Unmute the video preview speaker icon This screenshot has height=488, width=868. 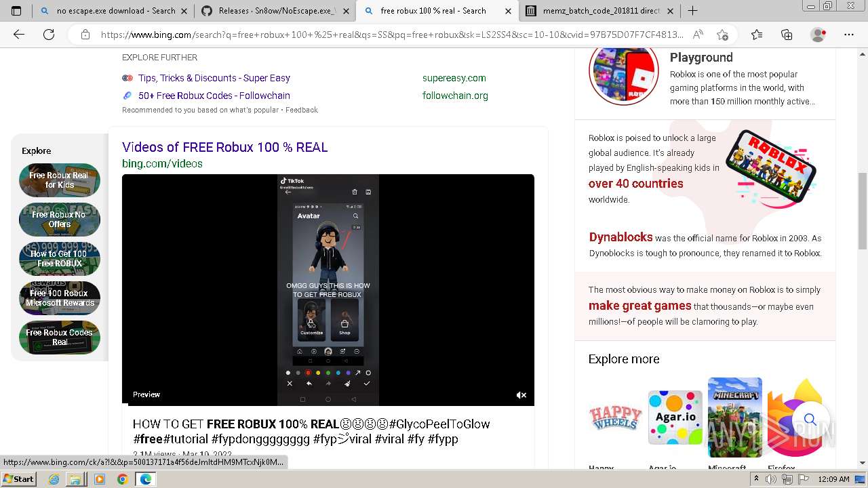click(521, 395)
